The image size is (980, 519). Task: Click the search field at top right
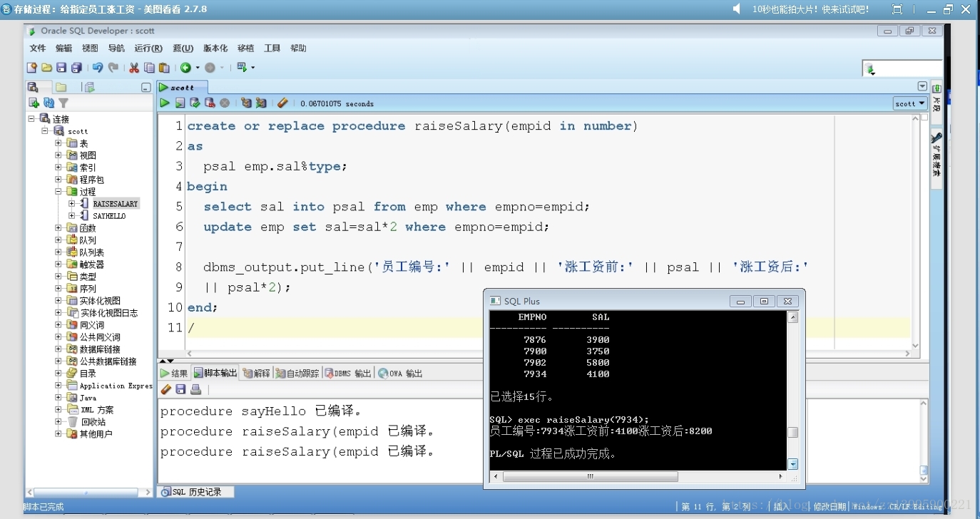[903, 68]
